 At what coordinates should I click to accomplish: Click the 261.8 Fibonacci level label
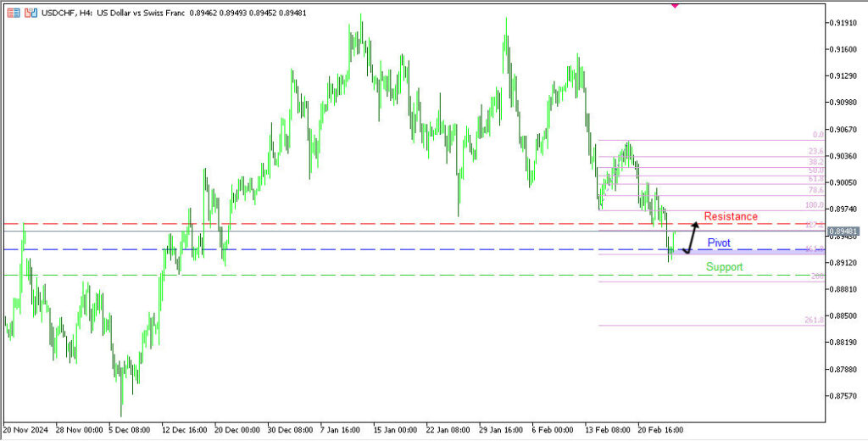(813, 321)
